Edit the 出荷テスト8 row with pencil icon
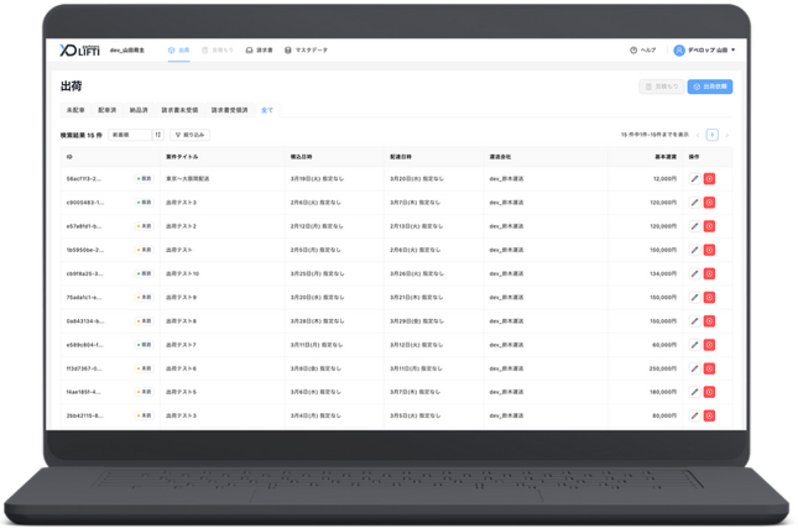798x532 pixels. coord(695,321)
